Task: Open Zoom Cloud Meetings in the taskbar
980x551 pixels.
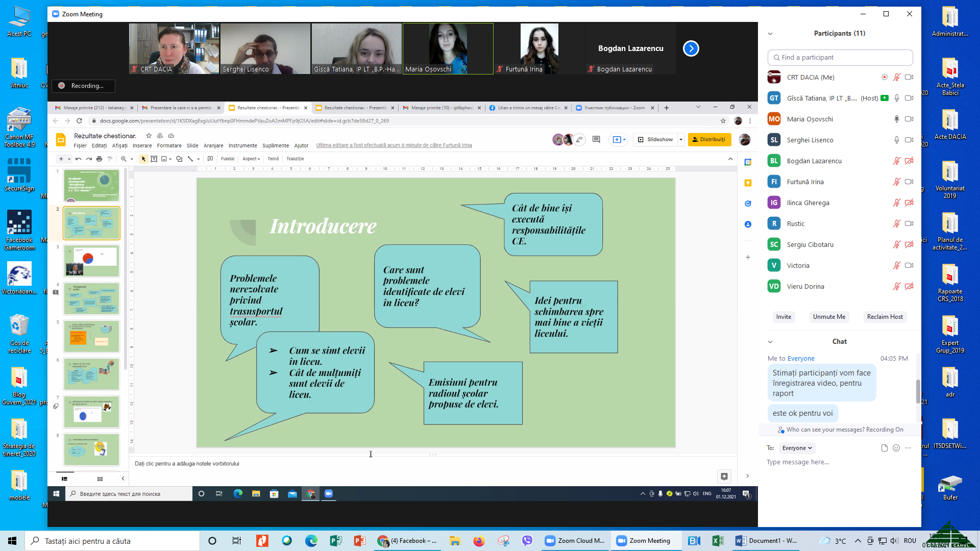Action: click(575, 541)
